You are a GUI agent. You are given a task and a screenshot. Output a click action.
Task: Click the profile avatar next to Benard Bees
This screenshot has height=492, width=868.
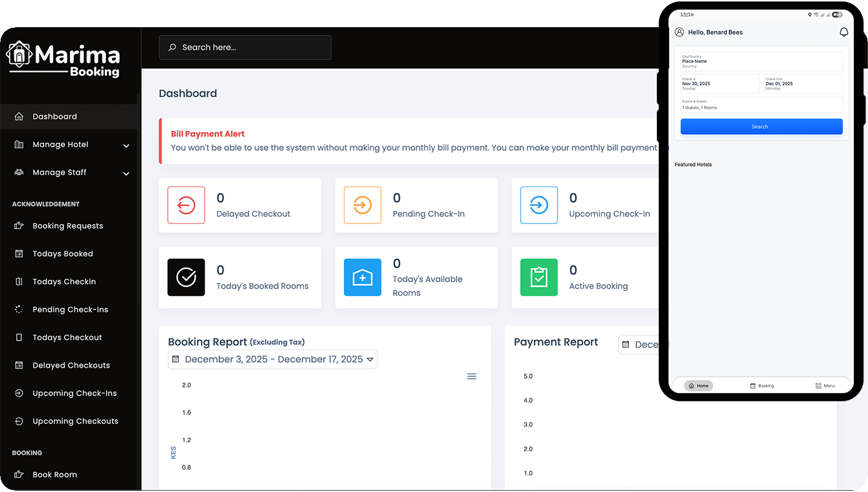point(679,32)
